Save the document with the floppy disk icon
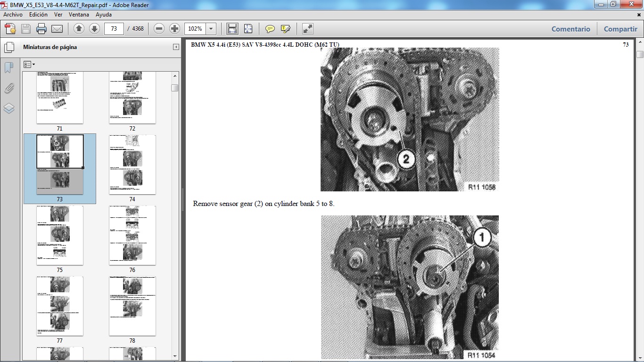The height and width of the screenshot is (362, 644). 26,29
